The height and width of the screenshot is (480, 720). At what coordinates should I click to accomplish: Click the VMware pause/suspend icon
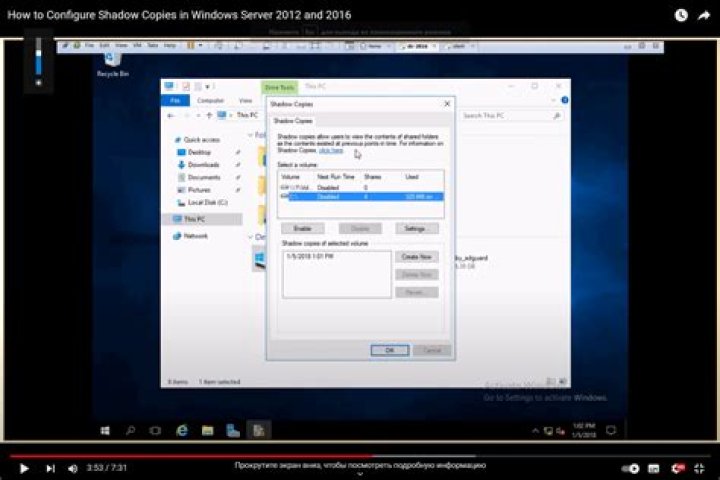pyautogui.click(x=191, y=45)
